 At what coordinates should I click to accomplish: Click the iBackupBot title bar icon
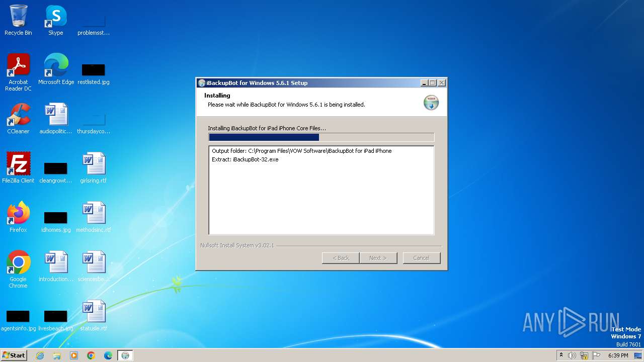(202, 83)
